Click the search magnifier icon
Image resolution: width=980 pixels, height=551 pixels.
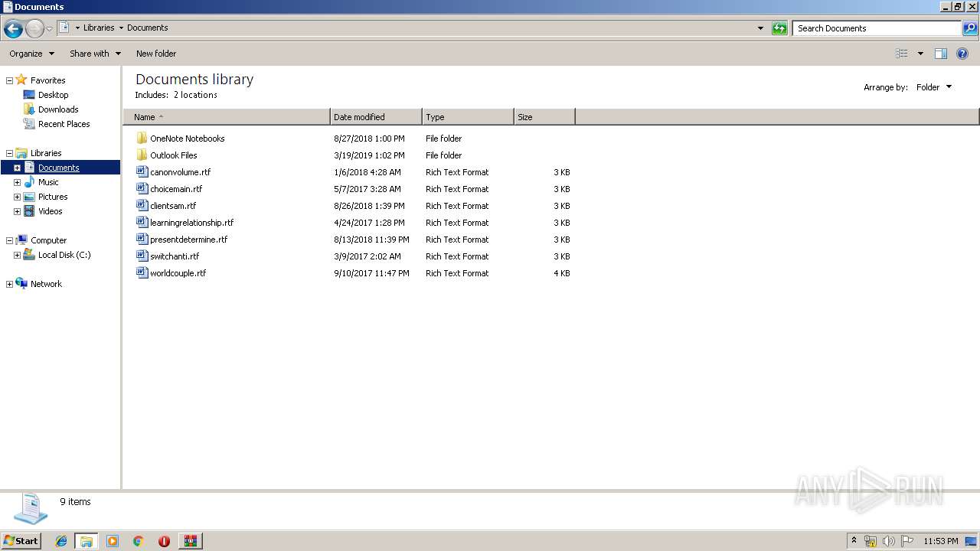click(x=970, y=28)
